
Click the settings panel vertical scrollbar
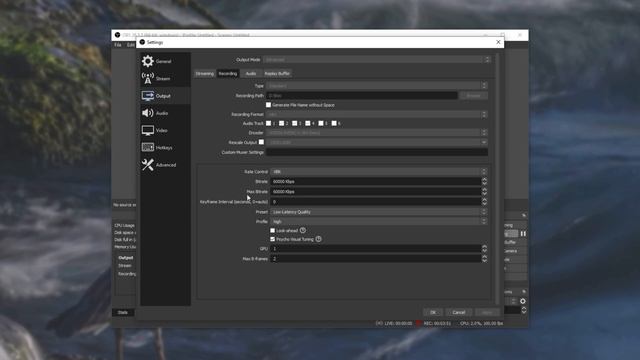coord(497,179)
